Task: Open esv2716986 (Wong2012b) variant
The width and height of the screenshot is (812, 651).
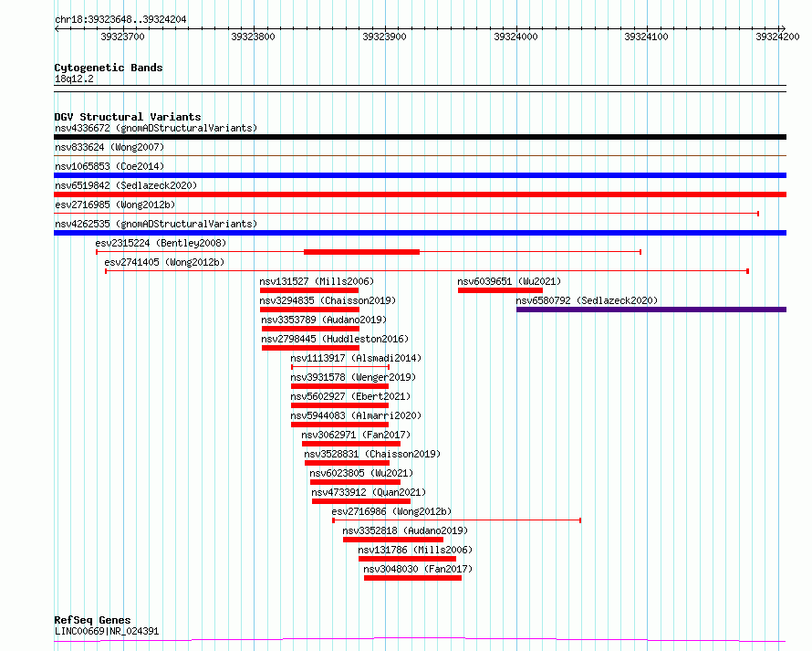Action: [x=391, y=511]
